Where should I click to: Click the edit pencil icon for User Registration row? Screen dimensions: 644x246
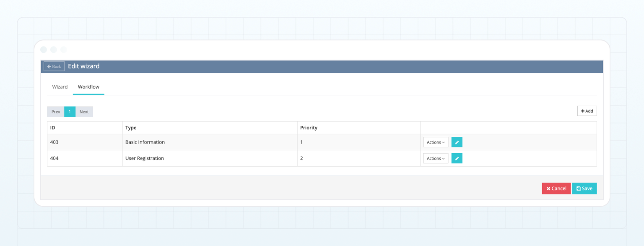[457, 158]
